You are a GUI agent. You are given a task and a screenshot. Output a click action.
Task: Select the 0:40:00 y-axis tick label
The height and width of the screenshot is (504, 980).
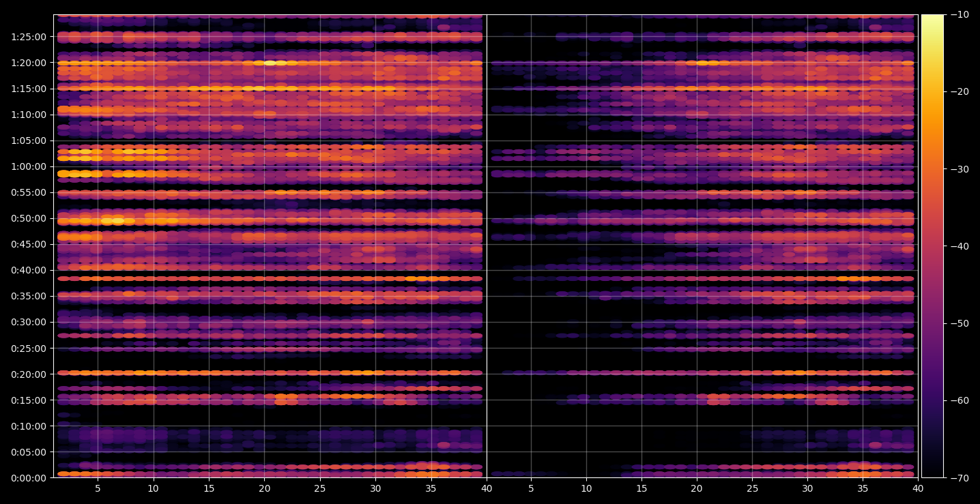coord(29,270)
